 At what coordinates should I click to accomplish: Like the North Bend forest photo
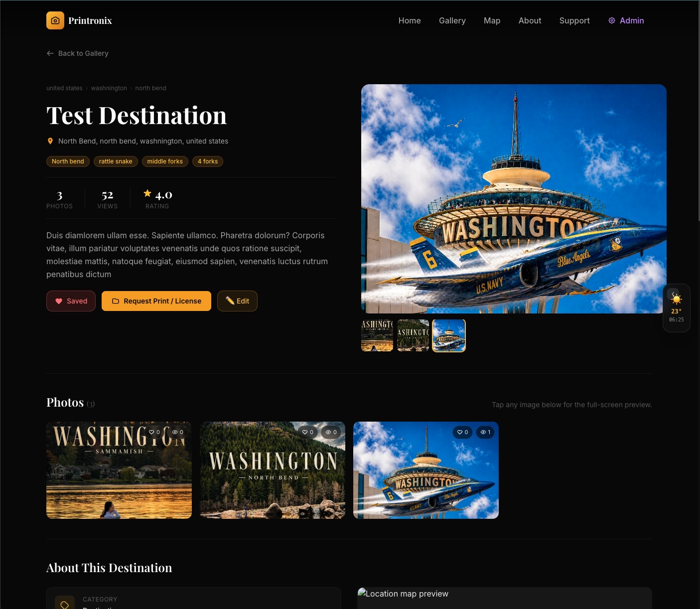pos(308,432)
